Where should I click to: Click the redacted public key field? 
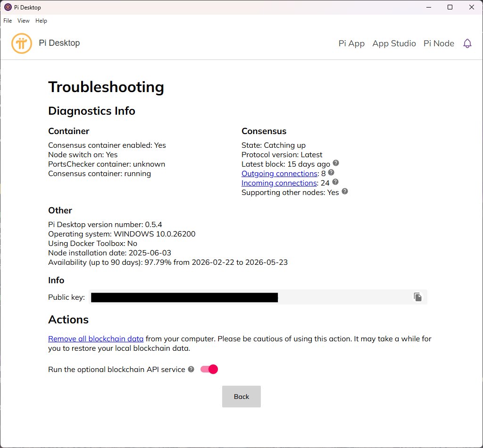click(x=258, y=297)
